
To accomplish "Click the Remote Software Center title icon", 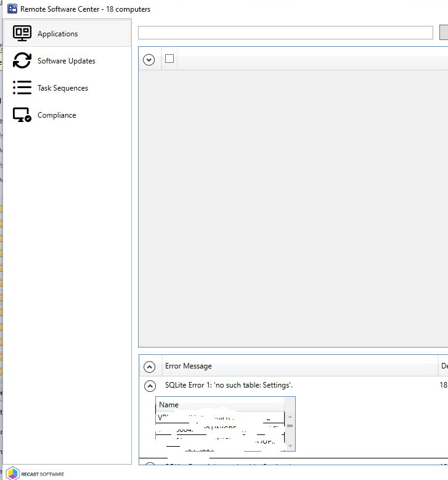I will click(x=12, y=9).
